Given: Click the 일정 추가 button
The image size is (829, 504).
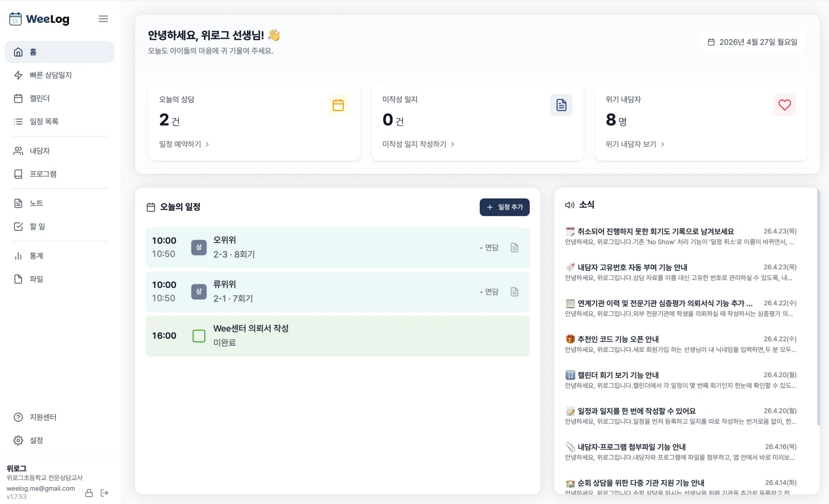Looking at the screenshot, I should [x=504, y=207].
